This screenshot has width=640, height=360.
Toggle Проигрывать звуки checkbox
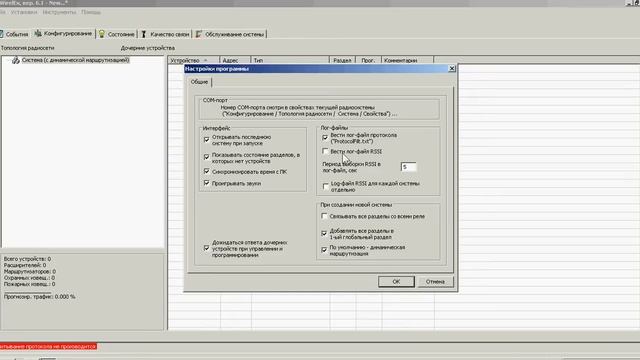tap(207, 183)
